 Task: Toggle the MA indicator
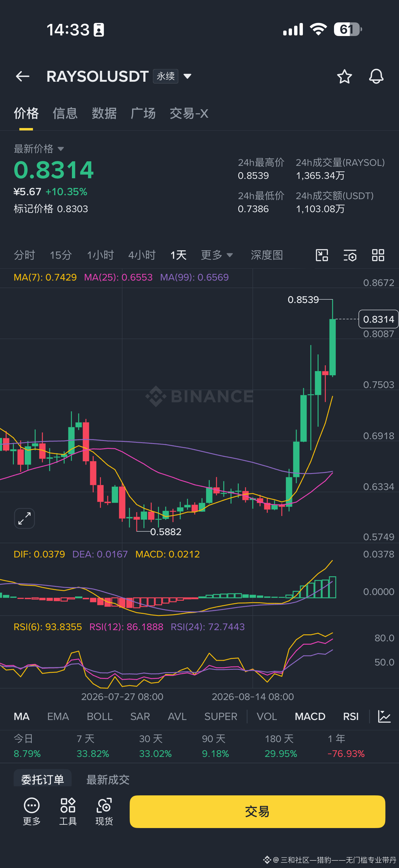(21, 716)
